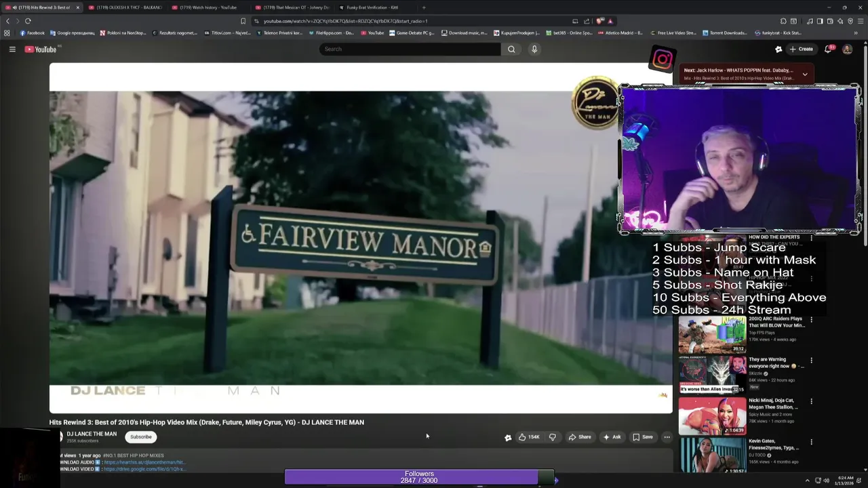Image resolution: width=868 pixels, height=488 pixels.
Task: Close the Hits Rewind 3 tab
Action: click(77, 7)
